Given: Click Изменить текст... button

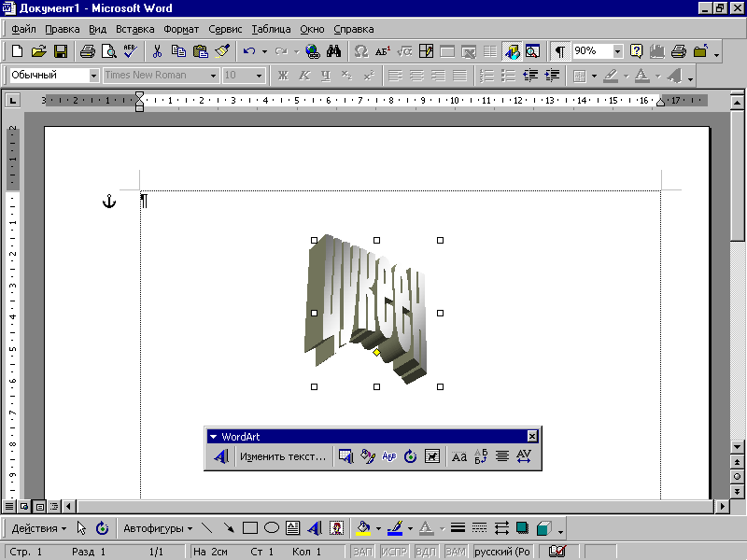Looking at the screenshot, I should click(283, 456).
